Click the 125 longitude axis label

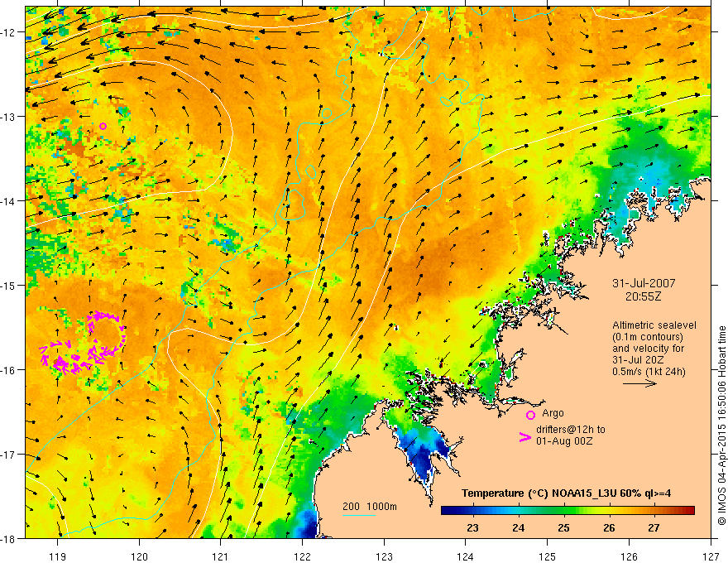(548, 556)
